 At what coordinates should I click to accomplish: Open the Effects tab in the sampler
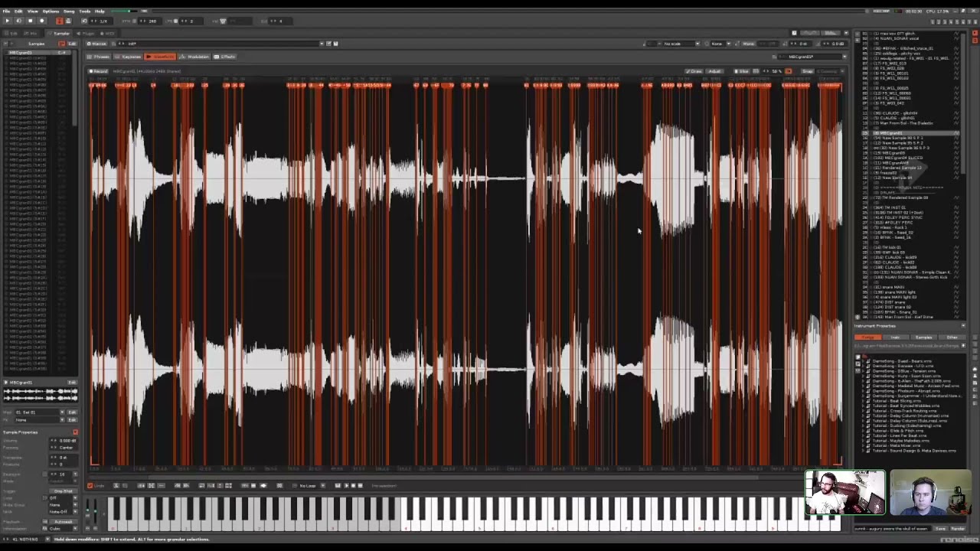pos(225,57)
